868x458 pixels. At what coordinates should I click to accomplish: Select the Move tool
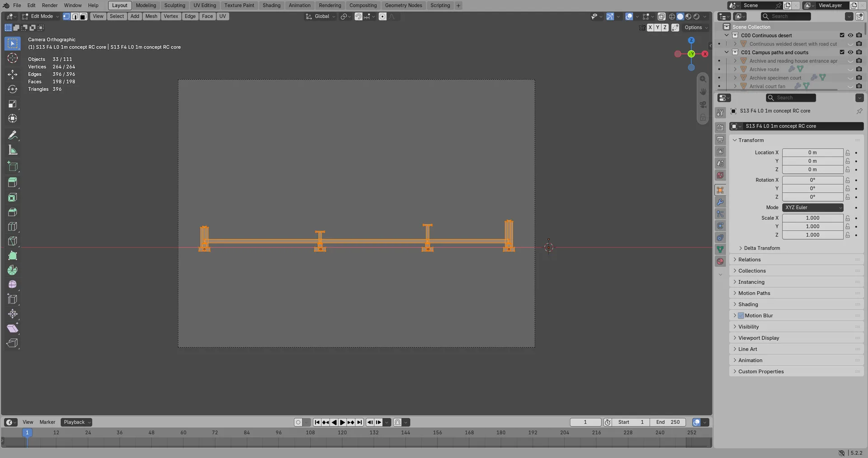[13, 74]
